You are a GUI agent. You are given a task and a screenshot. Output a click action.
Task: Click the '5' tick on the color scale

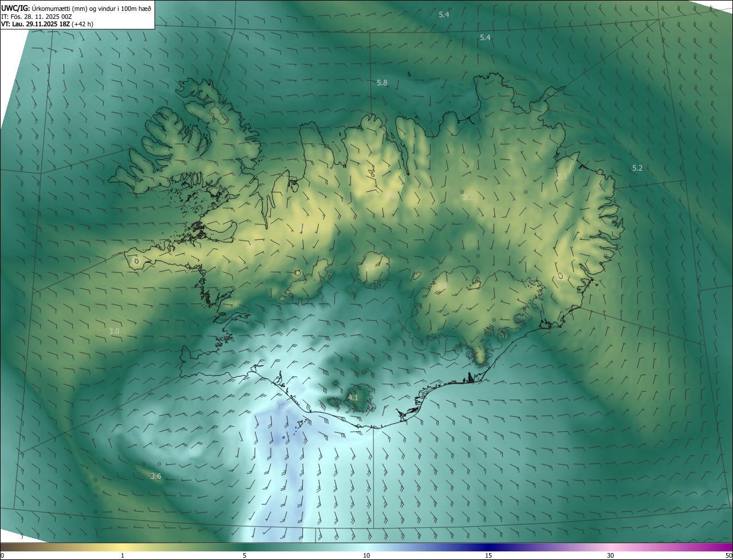[x=245, y=556]
